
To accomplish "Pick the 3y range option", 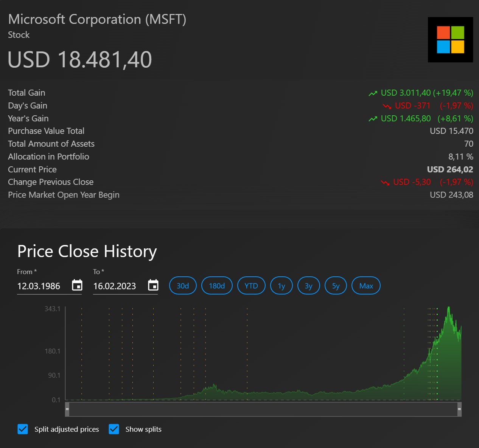I will point(309,286).
